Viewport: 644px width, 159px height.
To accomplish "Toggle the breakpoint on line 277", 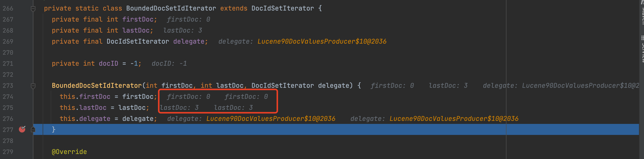I will (22, 129).
